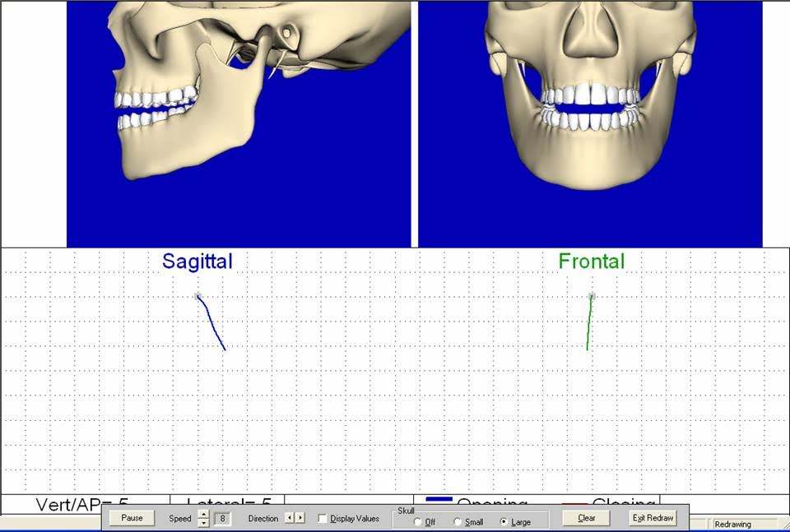
Task: Set direction to right arrow
Action: click(300, 518)
